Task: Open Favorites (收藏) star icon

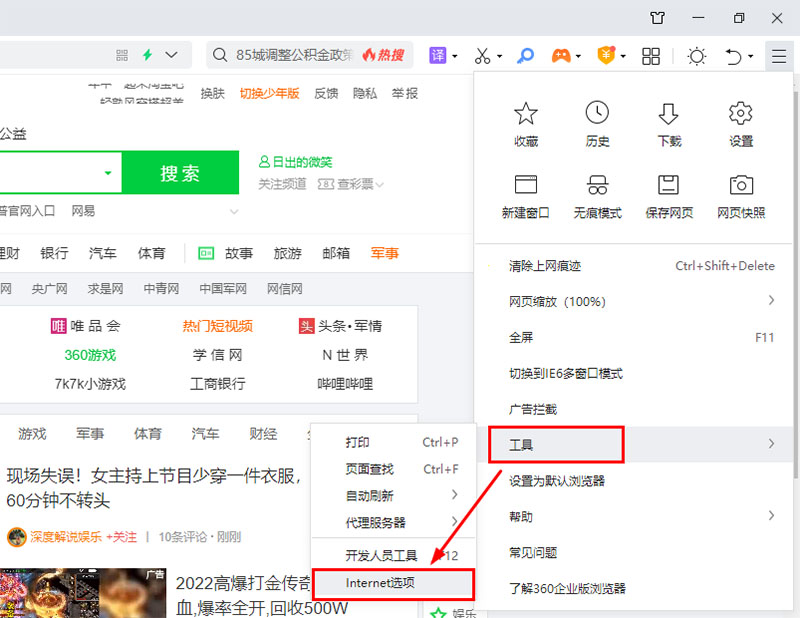Action: (x=526, y=120)
